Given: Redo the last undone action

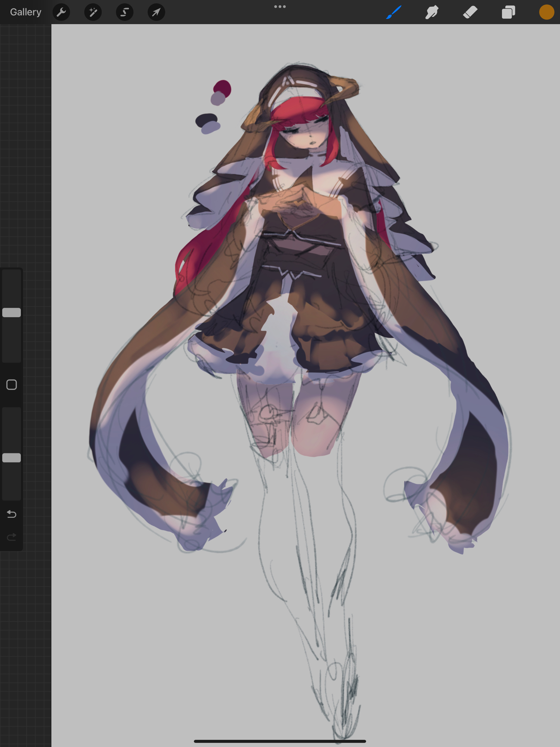Looking at the screenshot, I should pyautogui.click(x=12, y=537).
